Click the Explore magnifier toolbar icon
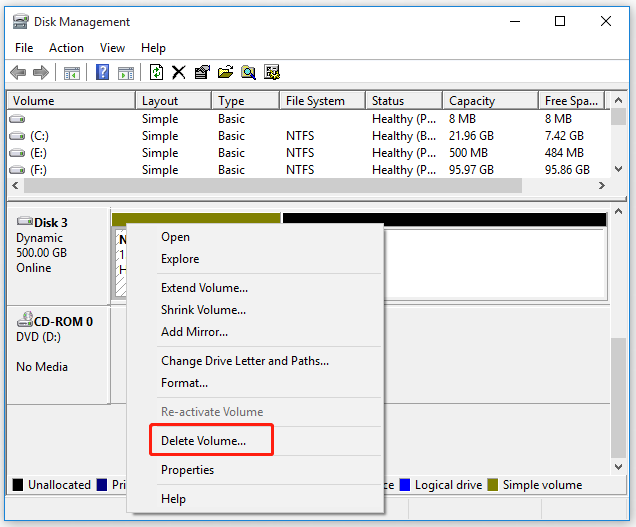The height and width of the screenshot is (527, 636). pyautogui.click(x=248, y=73)
